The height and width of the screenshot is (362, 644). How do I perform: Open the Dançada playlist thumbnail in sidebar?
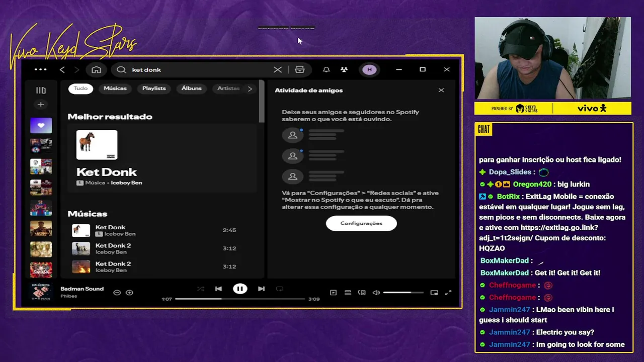pyautogui.click(x=41, y=270)
